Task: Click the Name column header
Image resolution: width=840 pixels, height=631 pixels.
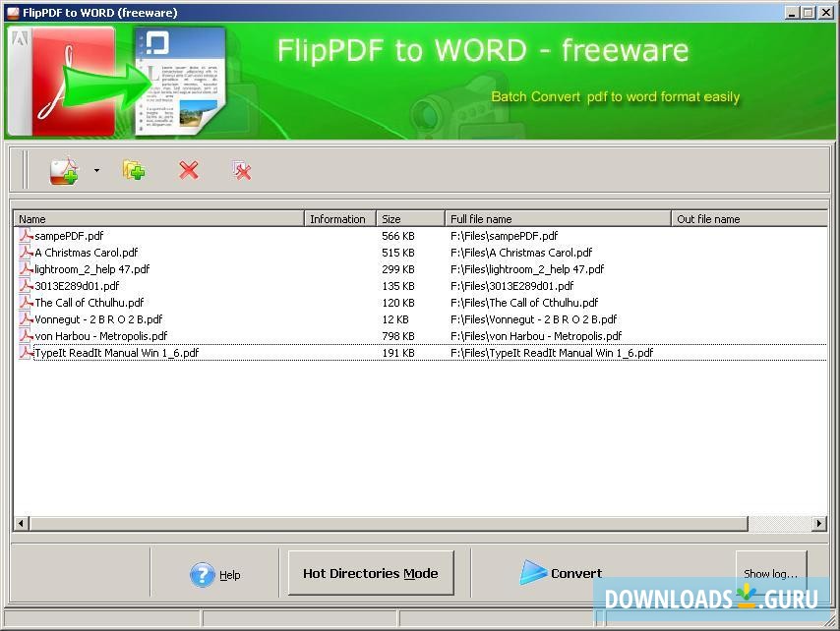Action: coord(157,218)
